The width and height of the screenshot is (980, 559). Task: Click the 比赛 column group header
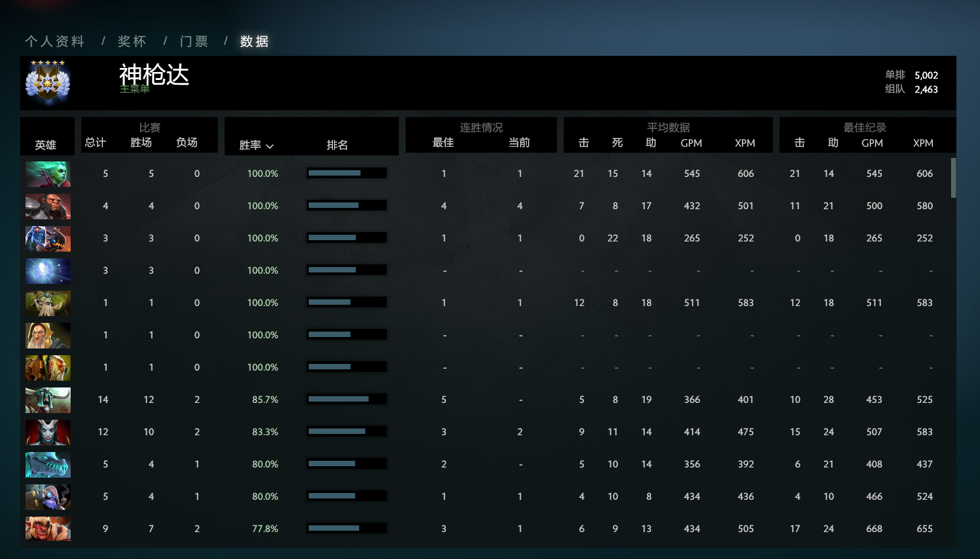point(149,127)
